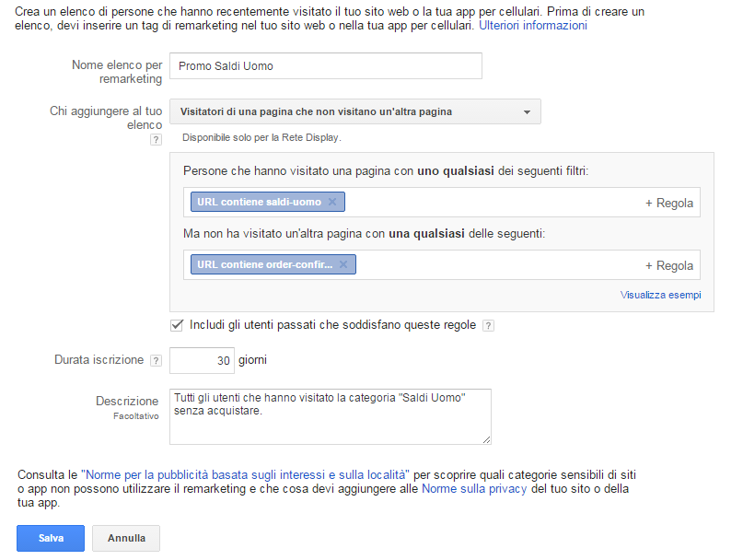Uncheck 'Includi gli utenti passati' checkbox

[x=177, y=325]
